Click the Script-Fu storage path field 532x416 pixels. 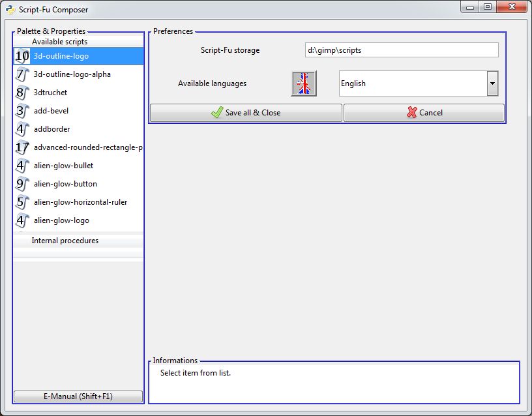[x=402, y=50]
